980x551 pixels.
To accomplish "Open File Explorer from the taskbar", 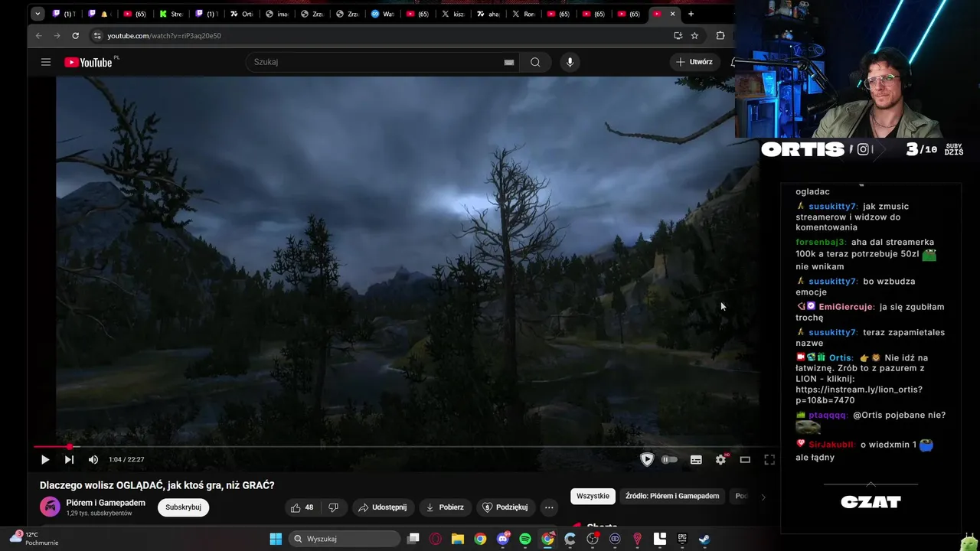I will tap(458, 539).
